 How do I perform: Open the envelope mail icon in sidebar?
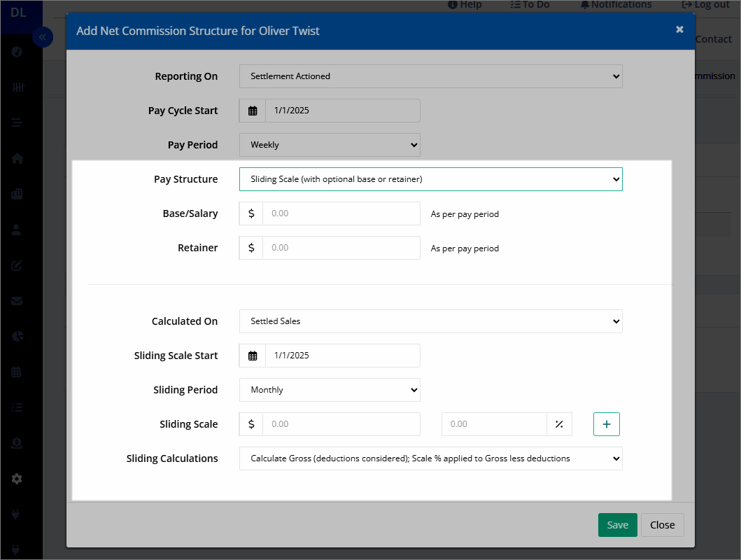17,301
